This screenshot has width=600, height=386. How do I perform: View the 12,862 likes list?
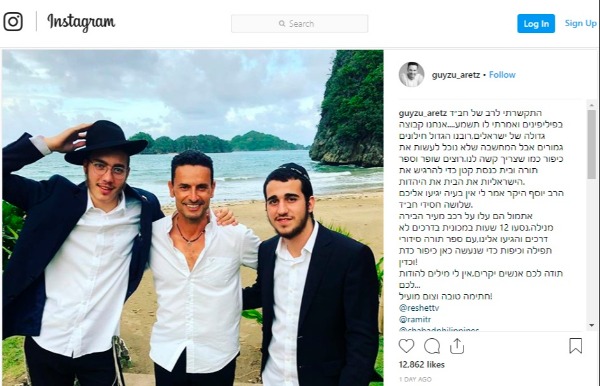[422, 365]
